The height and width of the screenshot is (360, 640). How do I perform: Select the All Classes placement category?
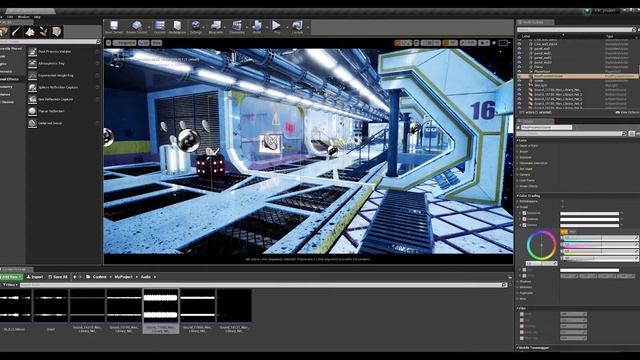7,102
